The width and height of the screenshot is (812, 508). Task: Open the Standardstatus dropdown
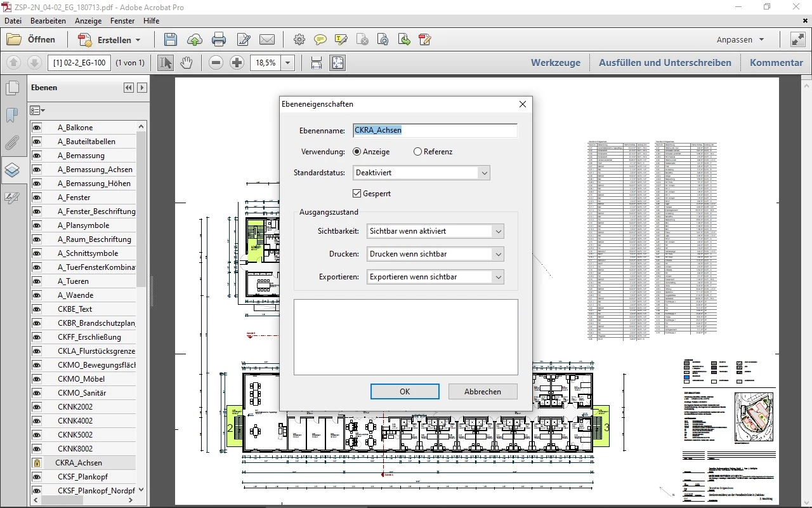pos(421,172)
